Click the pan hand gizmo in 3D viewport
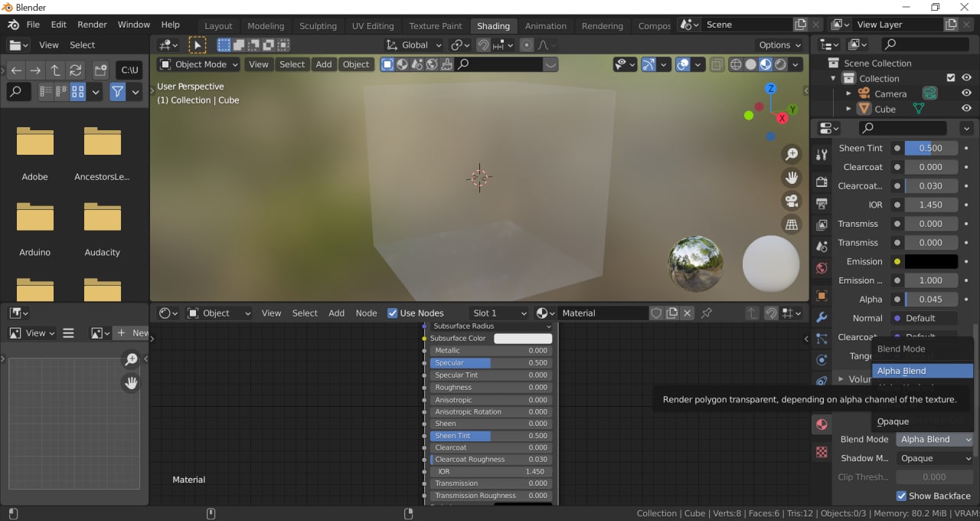Screen dimensions: 980x521 click(x=792, y=178)
